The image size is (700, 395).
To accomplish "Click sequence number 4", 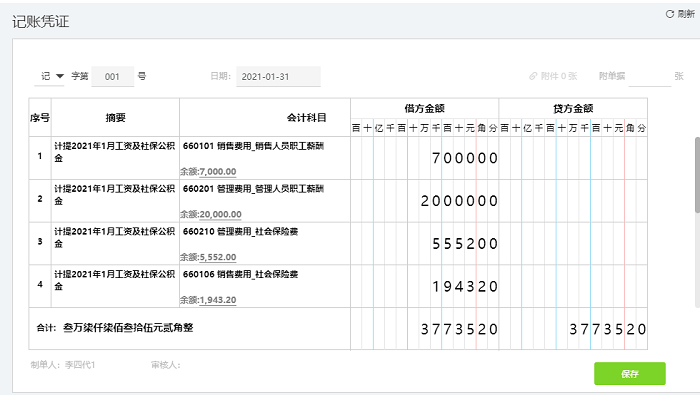I will coord(40,284).
